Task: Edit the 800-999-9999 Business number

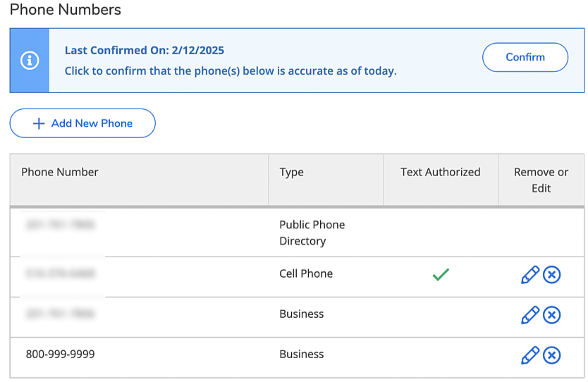Action: pos(529,355)
